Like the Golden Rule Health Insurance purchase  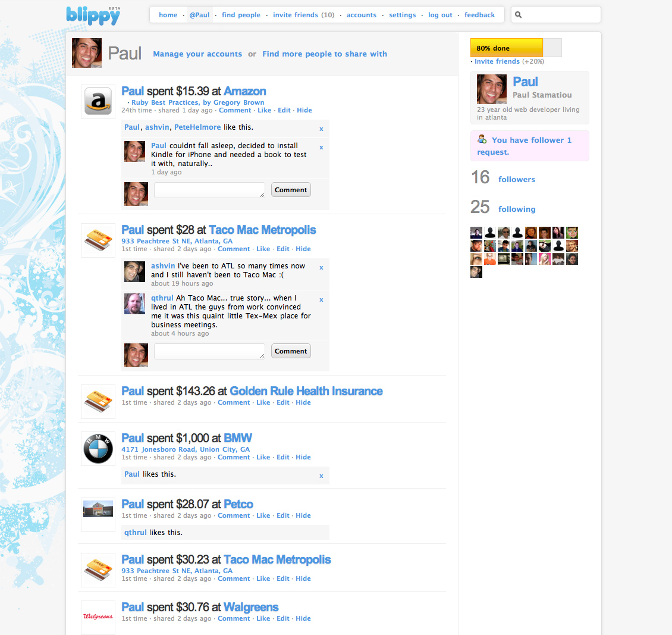pos(263,402)
